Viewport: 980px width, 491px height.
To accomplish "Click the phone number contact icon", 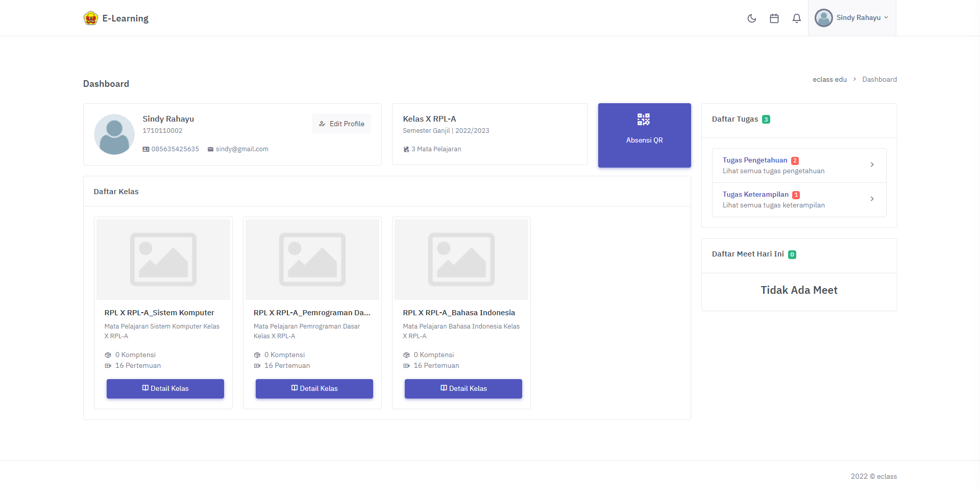I will pyautogui.click(x=146, y=149).
